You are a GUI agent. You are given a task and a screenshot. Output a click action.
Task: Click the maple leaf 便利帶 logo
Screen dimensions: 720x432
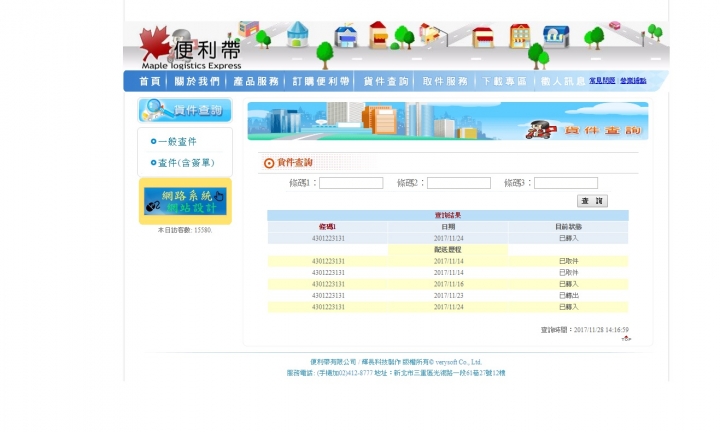191,48
